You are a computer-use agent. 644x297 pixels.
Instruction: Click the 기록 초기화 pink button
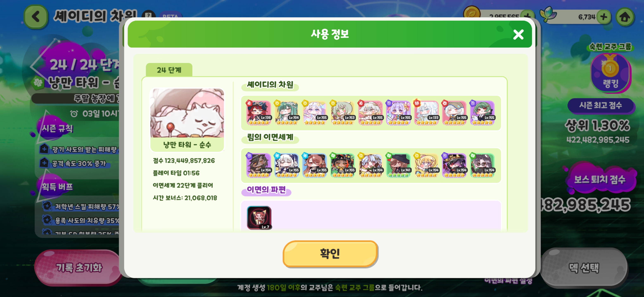point(78,268)
